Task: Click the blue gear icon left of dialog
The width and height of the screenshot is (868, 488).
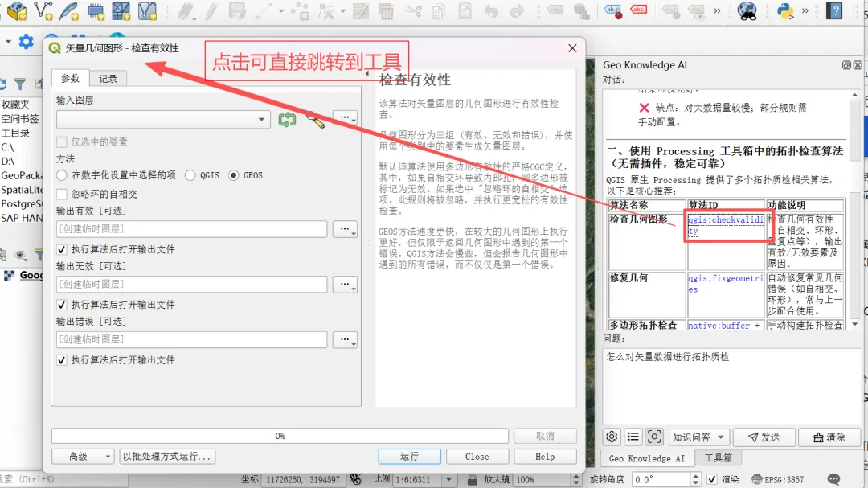Action: 26,42
